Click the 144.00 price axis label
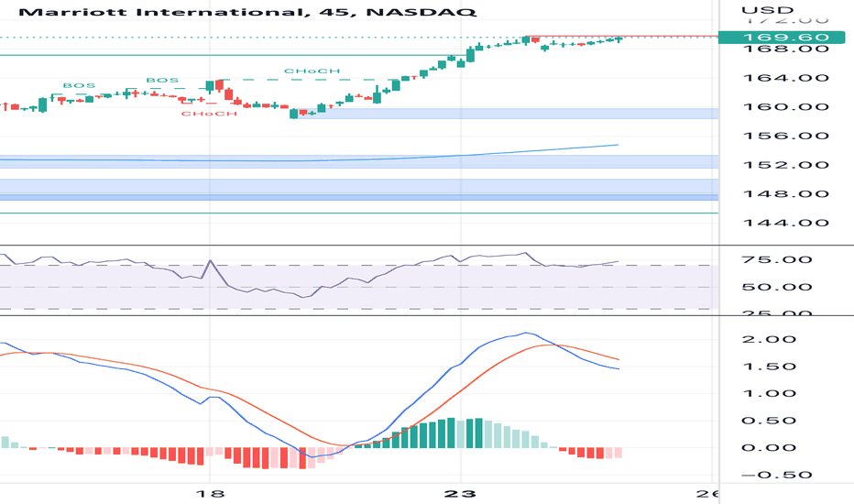This screenshot has height=504, width=854. pyautogui.click(x=785, y=223)
